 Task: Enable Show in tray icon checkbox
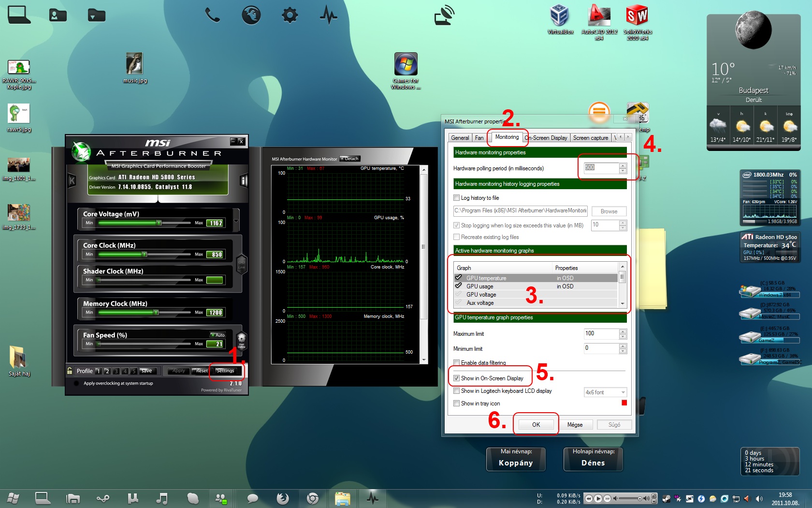tap(456, 403)
